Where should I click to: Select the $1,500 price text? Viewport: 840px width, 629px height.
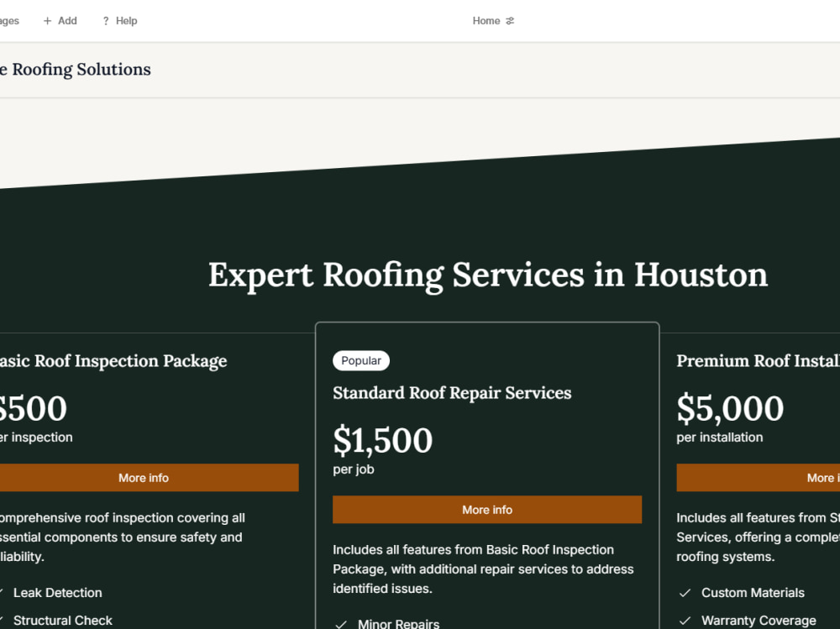click(382, 440)
